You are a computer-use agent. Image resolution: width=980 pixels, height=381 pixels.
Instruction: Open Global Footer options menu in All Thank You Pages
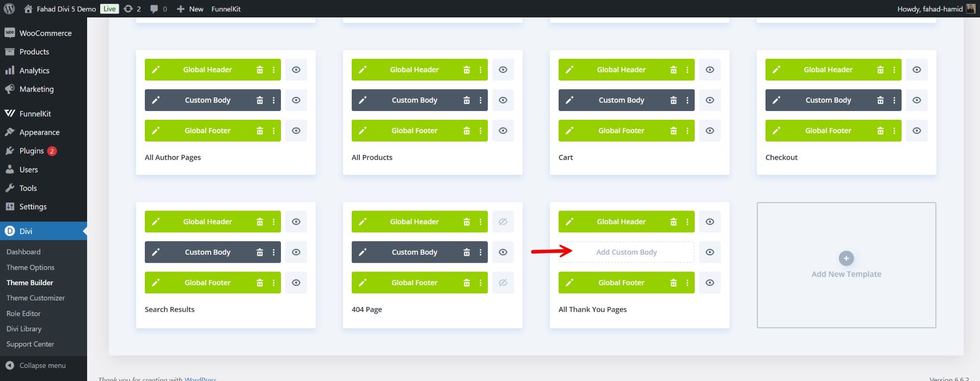[687, 282]
